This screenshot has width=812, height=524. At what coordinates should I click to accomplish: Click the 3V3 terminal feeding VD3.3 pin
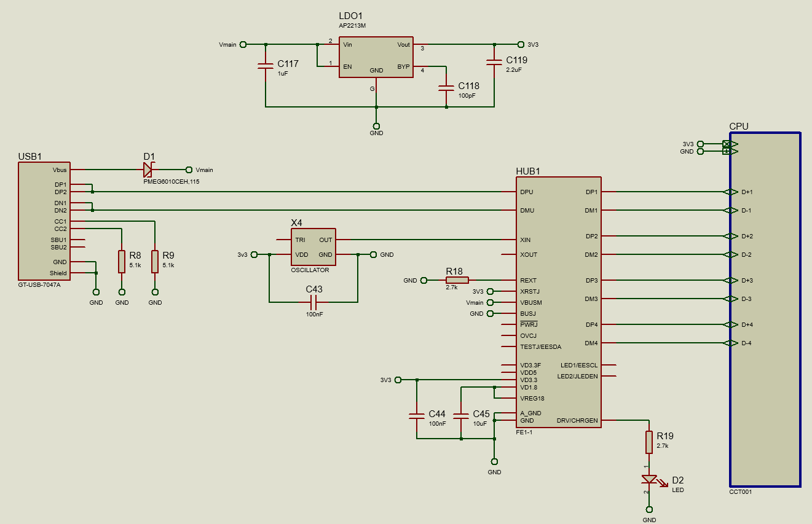point(398,380)
